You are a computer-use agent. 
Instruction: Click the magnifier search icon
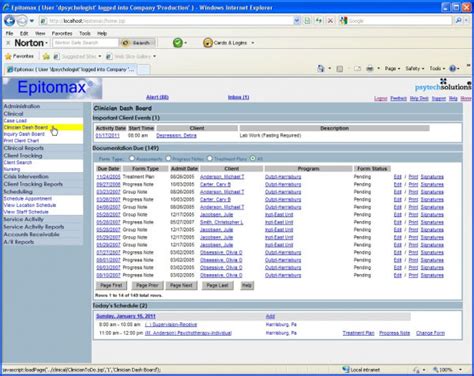(459, 21)
